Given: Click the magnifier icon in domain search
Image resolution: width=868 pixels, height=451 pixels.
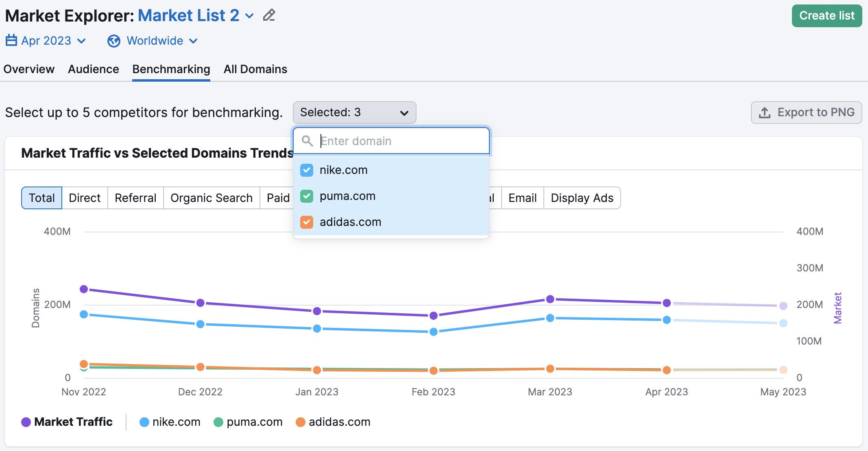Looking at the screenshot, I should point(308,141).
